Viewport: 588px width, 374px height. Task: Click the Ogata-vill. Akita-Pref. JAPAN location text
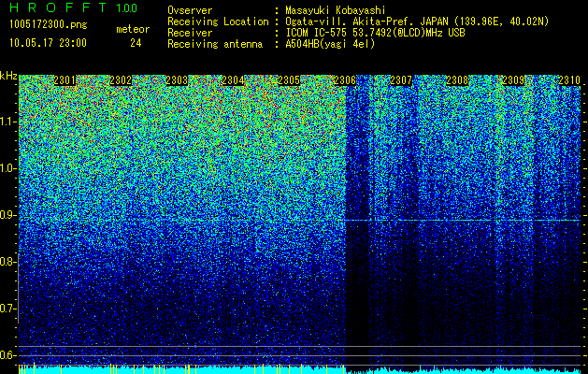tap(417, 22)
